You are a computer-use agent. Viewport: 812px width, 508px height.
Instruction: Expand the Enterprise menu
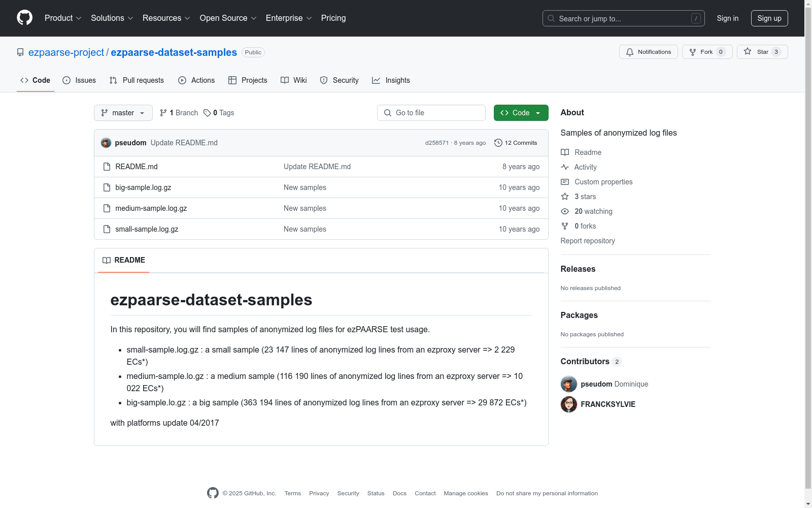tap(289, 18)
